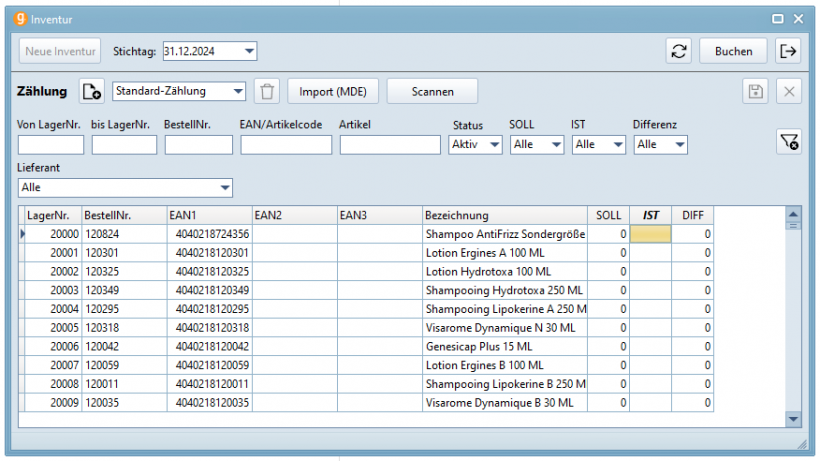Click the Import (MDE) button
The height and width of the screenshot is (461, 820).
333,92
